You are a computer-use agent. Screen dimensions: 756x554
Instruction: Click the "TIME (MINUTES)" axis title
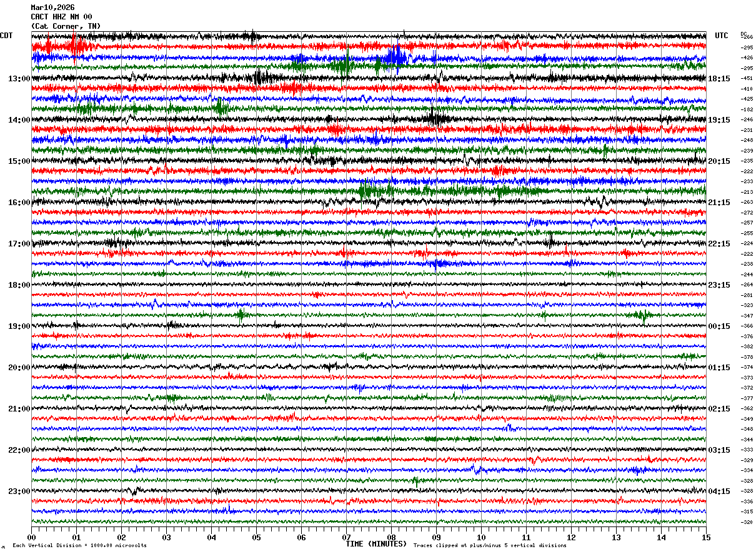376,544
